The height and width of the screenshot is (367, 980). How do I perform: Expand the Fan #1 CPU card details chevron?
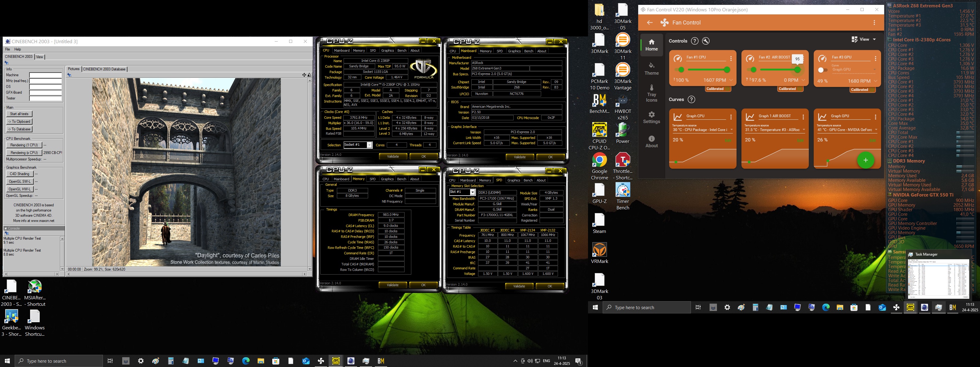click(x=731, y=80)
